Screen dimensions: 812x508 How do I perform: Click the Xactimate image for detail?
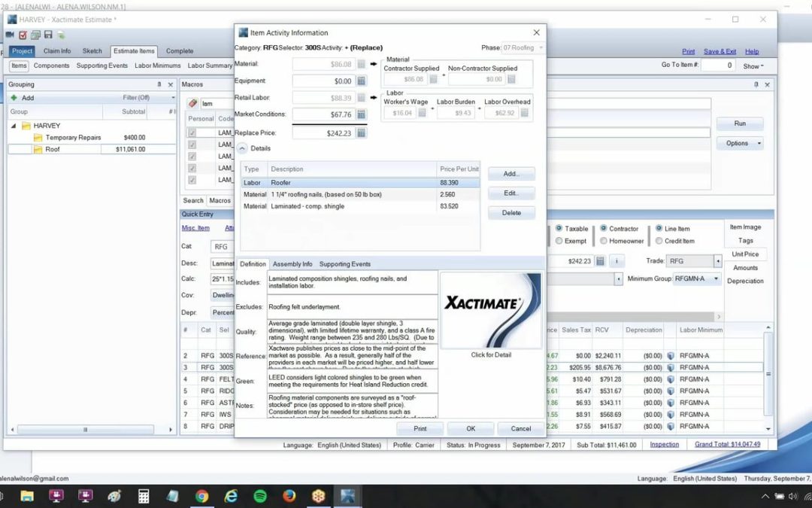[491, 310]
